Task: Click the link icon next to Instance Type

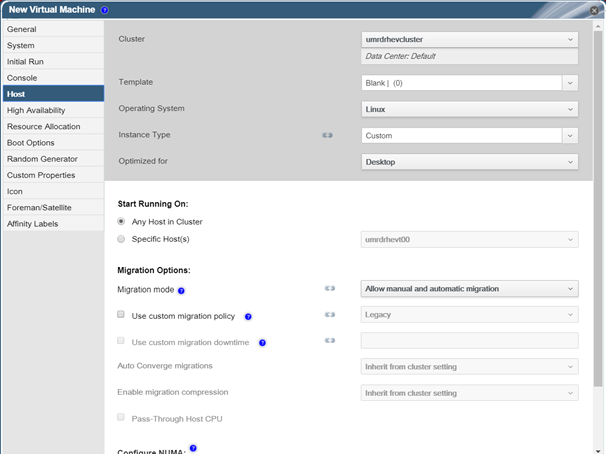Action: coord(327,135)
